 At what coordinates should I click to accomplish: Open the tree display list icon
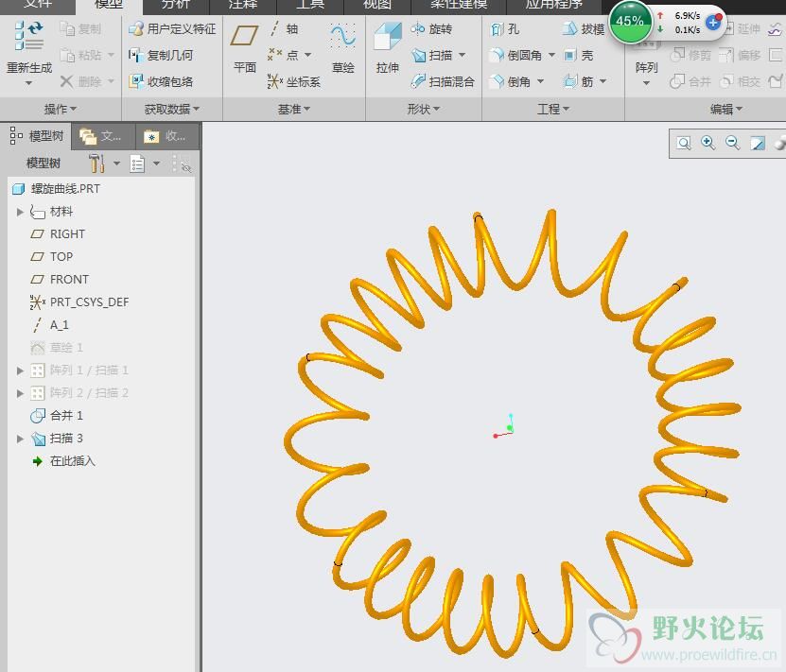[x=137, y=164]
